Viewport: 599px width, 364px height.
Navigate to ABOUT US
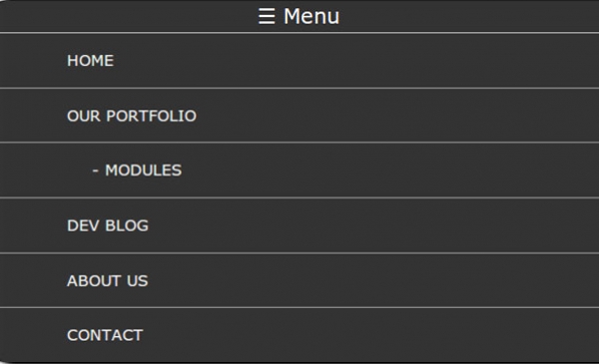tap(108, 281)
